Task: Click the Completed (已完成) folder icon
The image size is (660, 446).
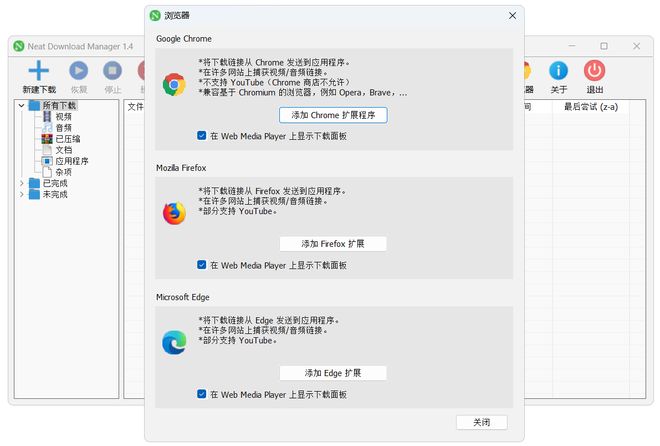Action: click(x=34, y=183)
